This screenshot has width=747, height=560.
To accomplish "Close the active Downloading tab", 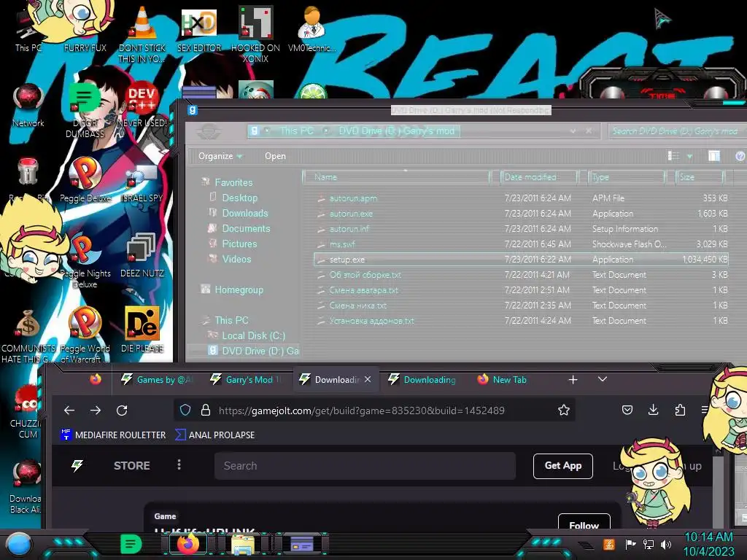I will click(x=368, y=379).
